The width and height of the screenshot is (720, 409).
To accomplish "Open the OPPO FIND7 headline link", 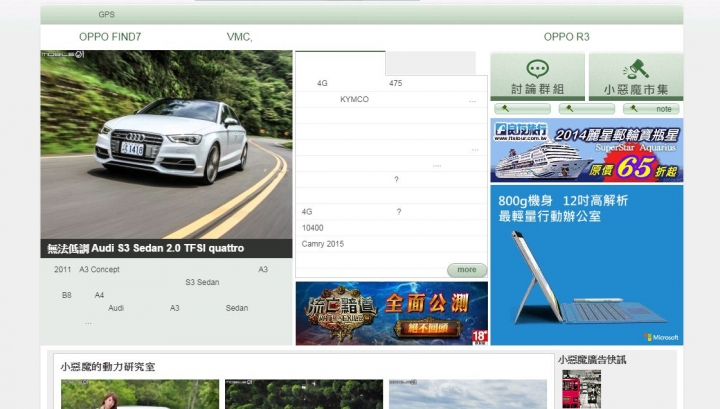I will tap(110, 37).
